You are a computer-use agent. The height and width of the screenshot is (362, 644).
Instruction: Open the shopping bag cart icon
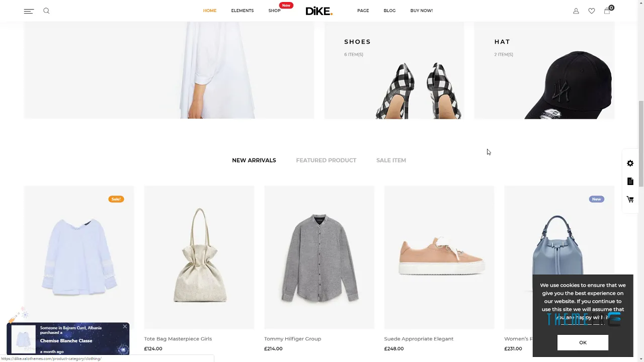click(607, 11)
